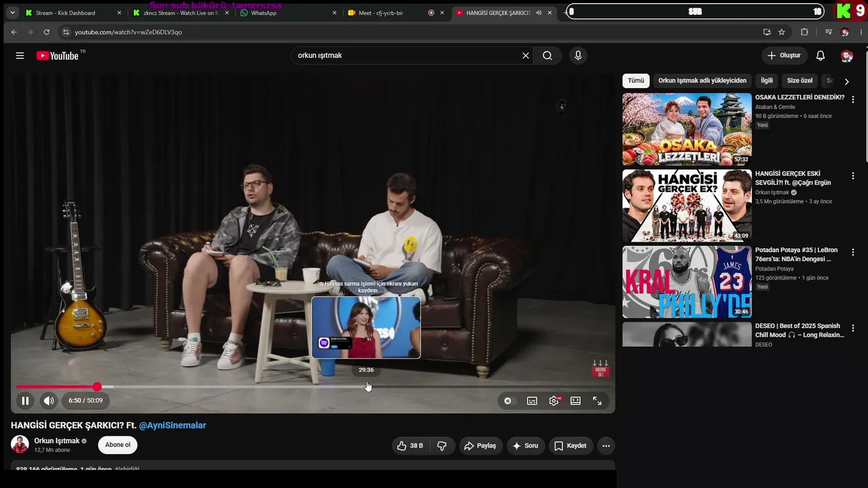Select the Size özel filter chip

(800, 81)
